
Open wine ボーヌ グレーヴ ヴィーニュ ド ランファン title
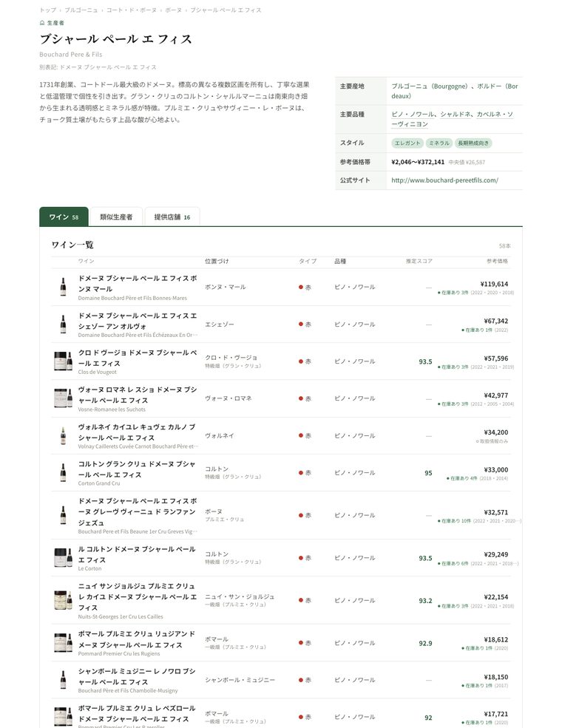pos(138,511)
